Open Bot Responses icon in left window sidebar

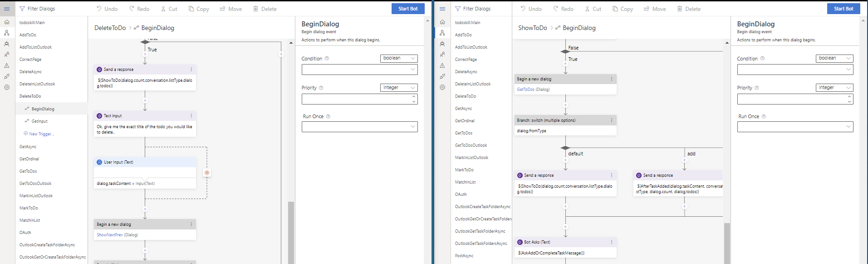click(7, 44)
